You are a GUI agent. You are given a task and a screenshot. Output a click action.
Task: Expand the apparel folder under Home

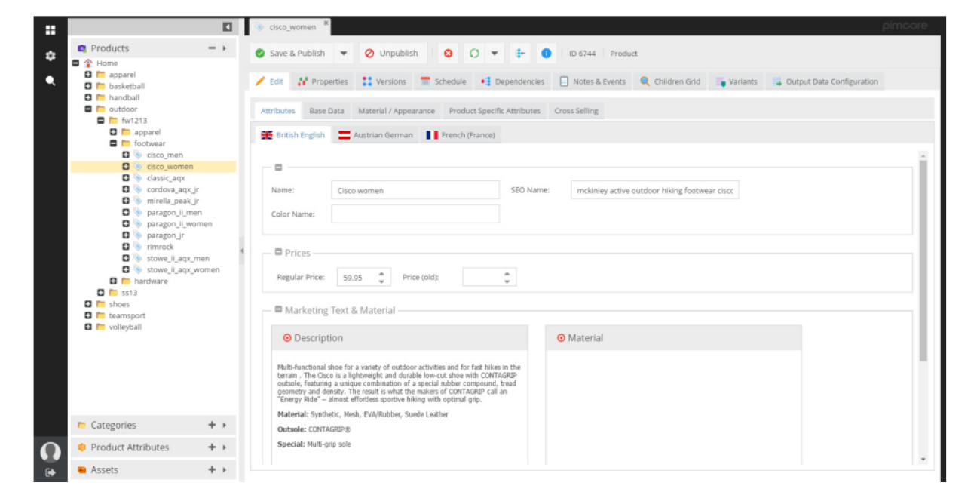coord(88,75)
